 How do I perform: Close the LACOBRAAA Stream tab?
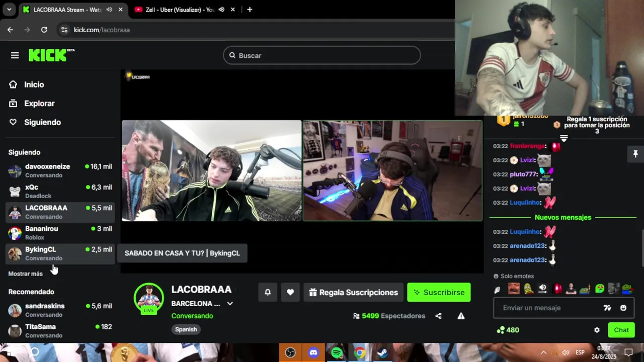pos(120,10)
